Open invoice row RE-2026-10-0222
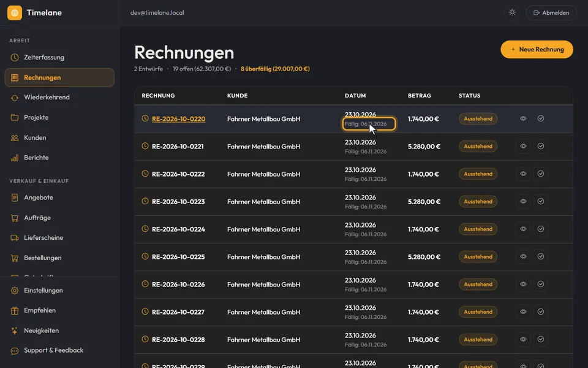 click(353, 174)
